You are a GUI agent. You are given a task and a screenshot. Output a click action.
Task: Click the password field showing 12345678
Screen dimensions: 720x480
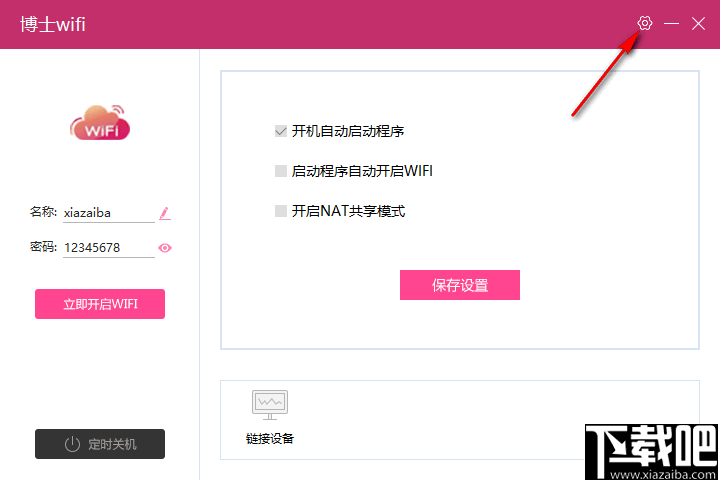click(x=109, y=248)
